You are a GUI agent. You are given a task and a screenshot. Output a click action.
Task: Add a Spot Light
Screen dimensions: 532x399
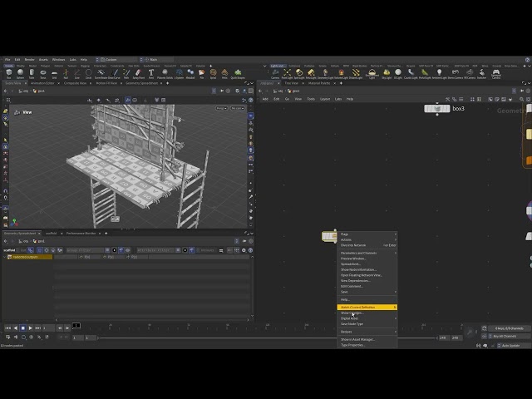(299, 74)
